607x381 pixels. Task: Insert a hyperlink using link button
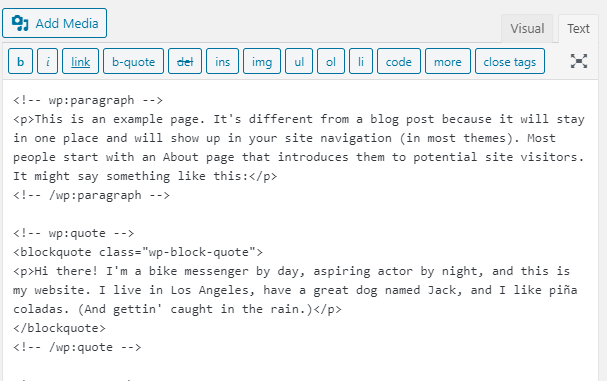click(x=81, y=61)
